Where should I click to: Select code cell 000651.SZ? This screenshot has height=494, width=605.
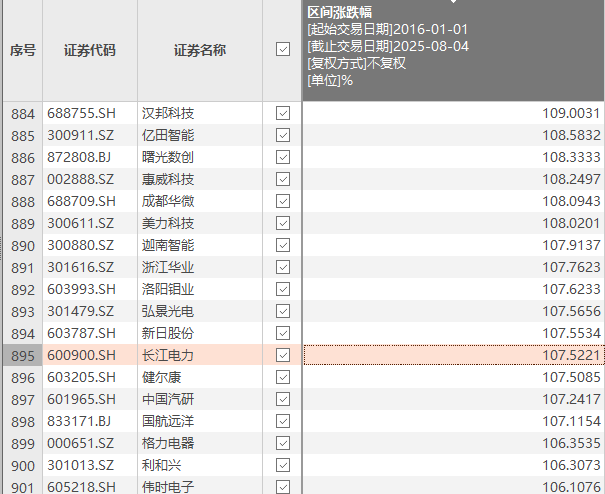90,443
